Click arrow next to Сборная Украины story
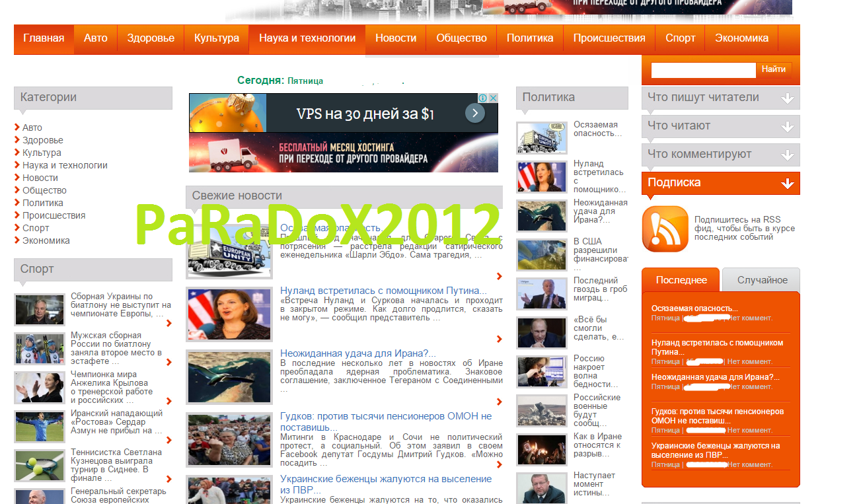Screen dimensions: 859x504 click(169, 323)
